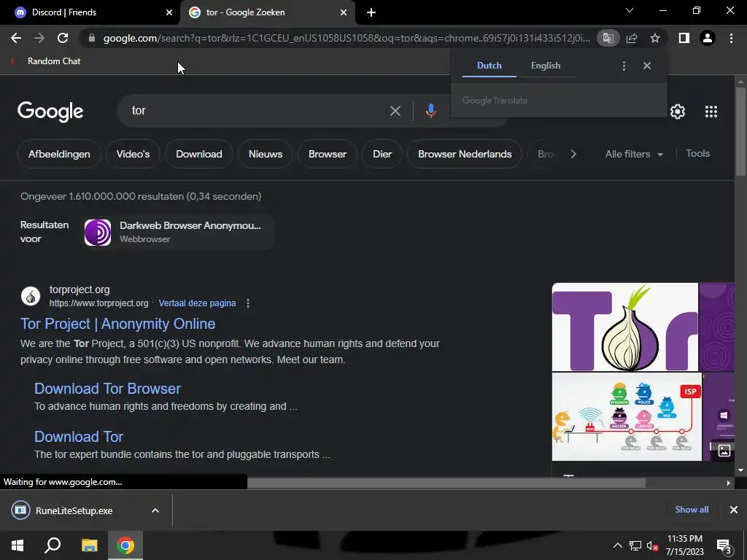The height and width of the screenshot is (560, 747).
Task: Go back using the browser back arrow
Action: pos(16,38)
